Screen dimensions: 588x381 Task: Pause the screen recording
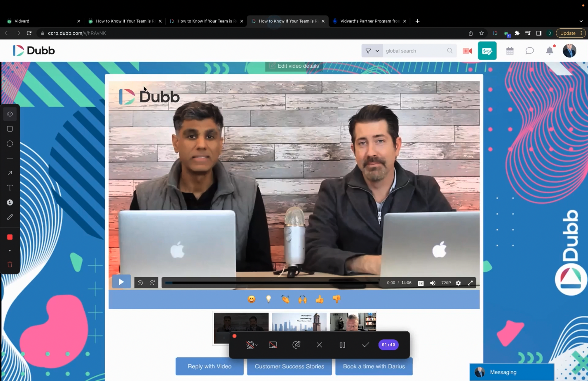click(x=342, y=345)
